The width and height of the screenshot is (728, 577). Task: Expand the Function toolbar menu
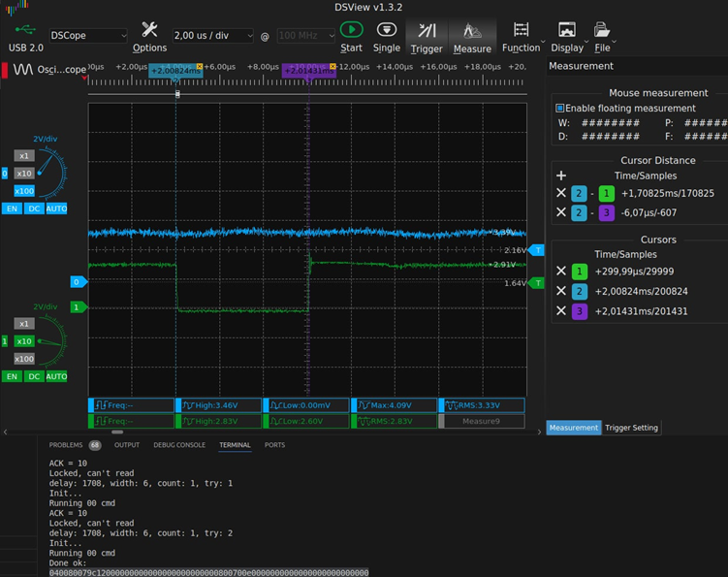point(522,35)
